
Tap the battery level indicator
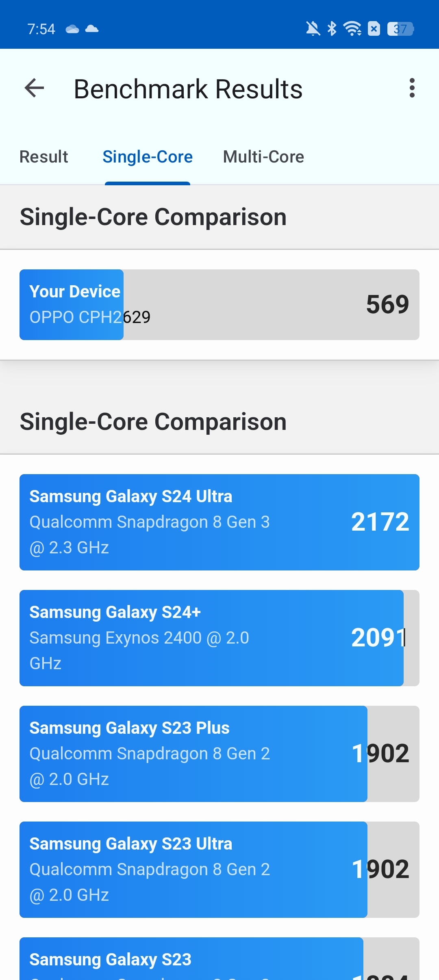coord(400,29)
